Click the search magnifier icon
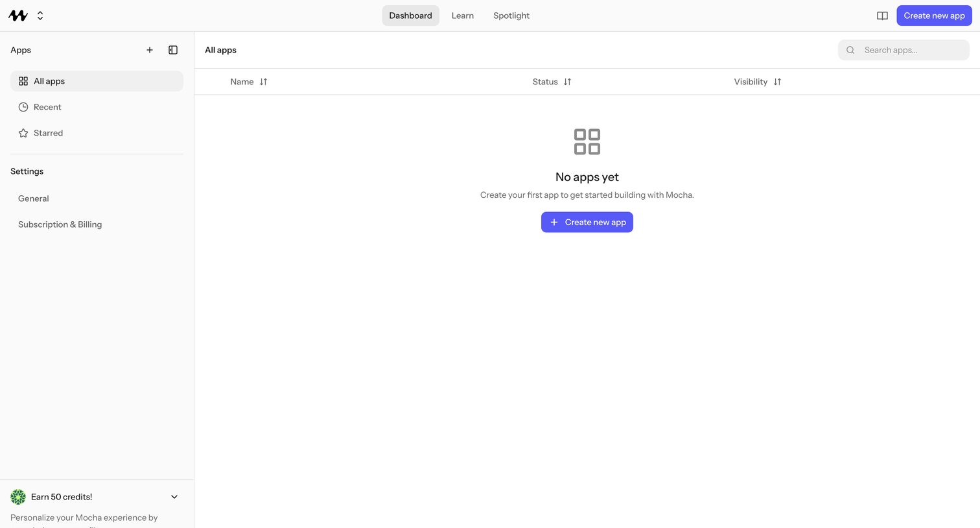This screenshot has height=528, width=980. (x=850, y=50)
